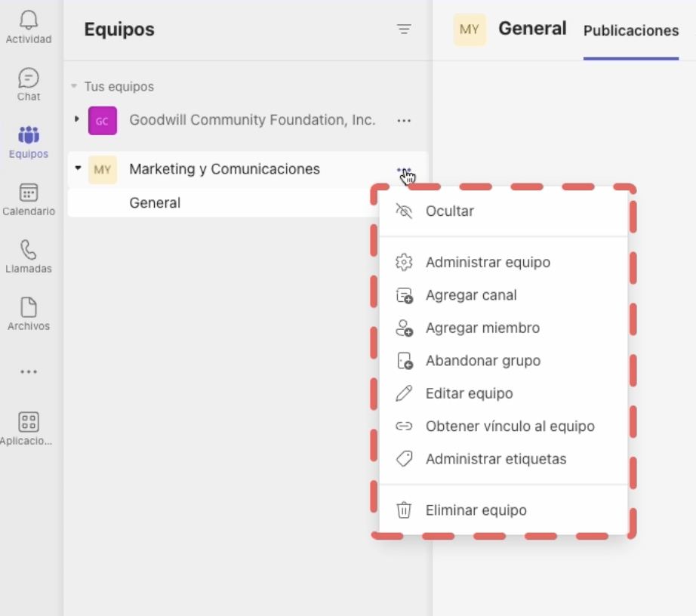
Task: Expand the Goodwill Community Foundation team
Action: [78, 120]
